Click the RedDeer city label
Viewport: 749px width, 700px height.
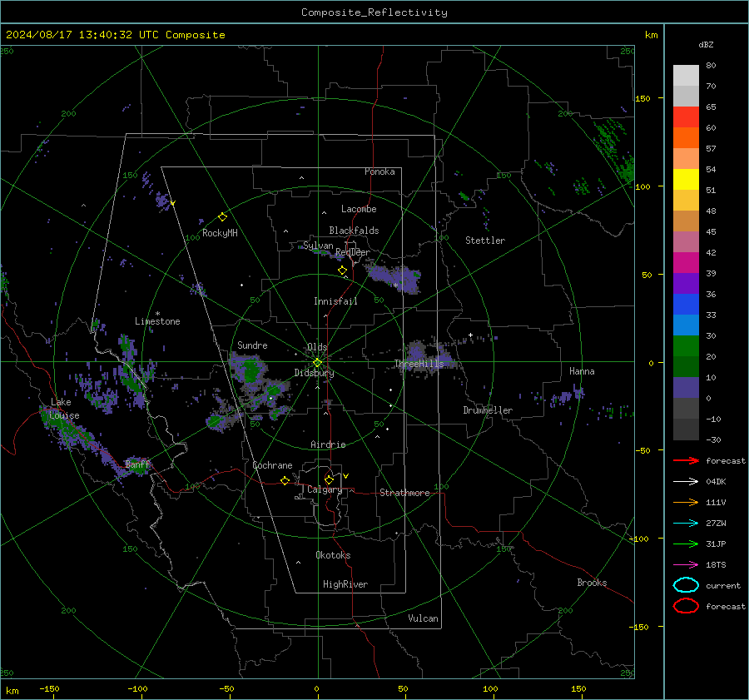point(353,252)
